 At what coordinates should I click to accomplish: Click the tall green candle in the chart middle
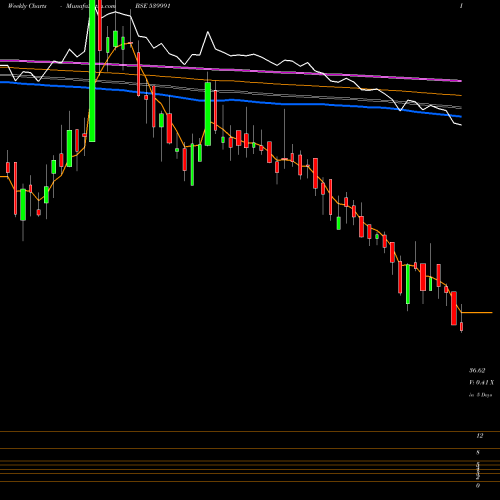click(208, 114)
